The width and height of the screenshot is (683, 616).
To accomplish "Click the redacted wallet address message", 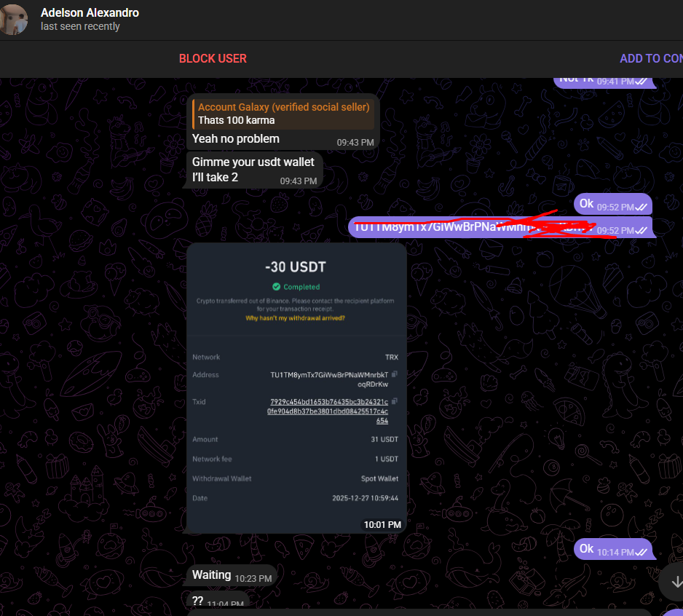I will (x=501, y=227).
